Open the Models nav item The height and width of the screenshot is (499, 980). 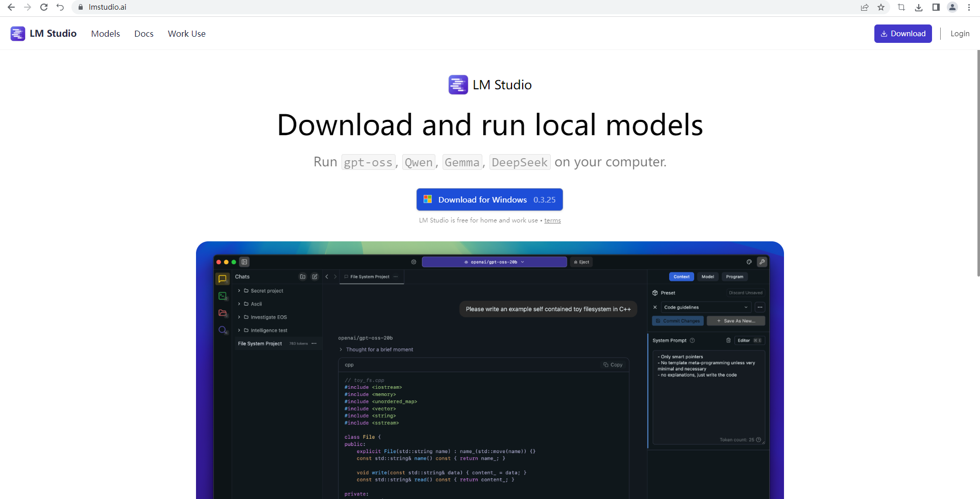tap(106, 34)
